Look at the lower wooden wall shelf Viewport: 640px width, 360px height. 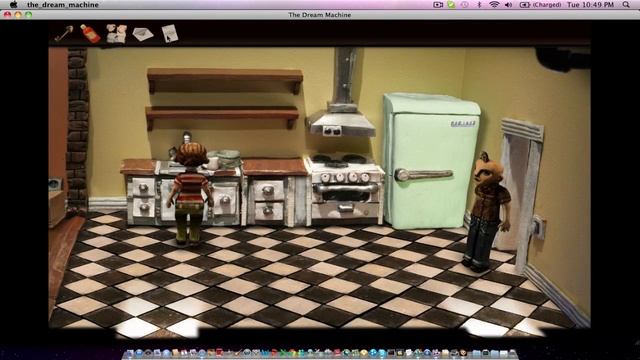(x=222, y=117)
